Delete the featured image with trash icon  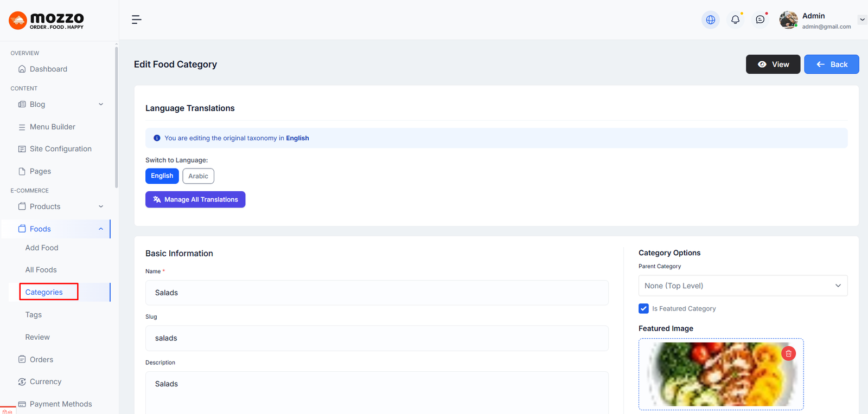pyautogui.click(x=788, y=353)
